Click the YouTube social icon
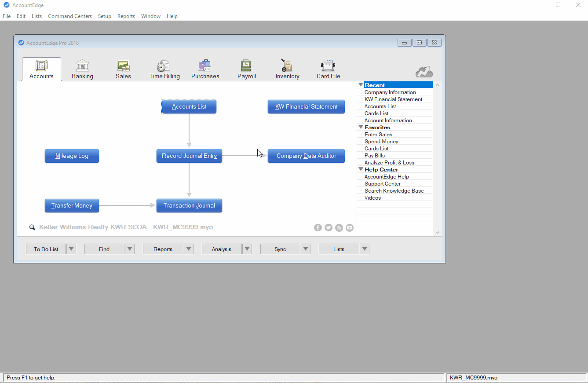Image resolution: width=588 pixels, height=383 pixels. tap(350, 227)
